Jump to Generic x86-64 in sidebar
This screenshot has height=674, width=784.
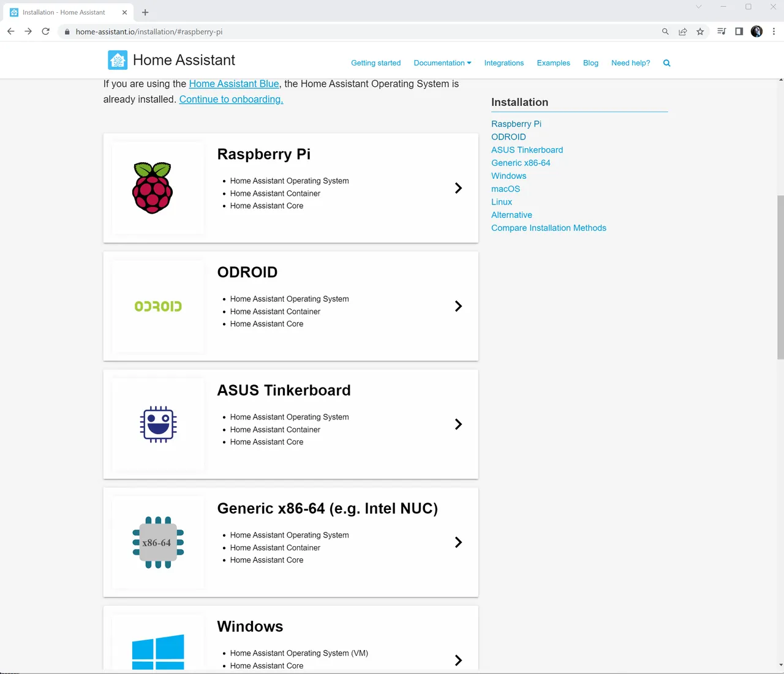[x=521, y=163]
